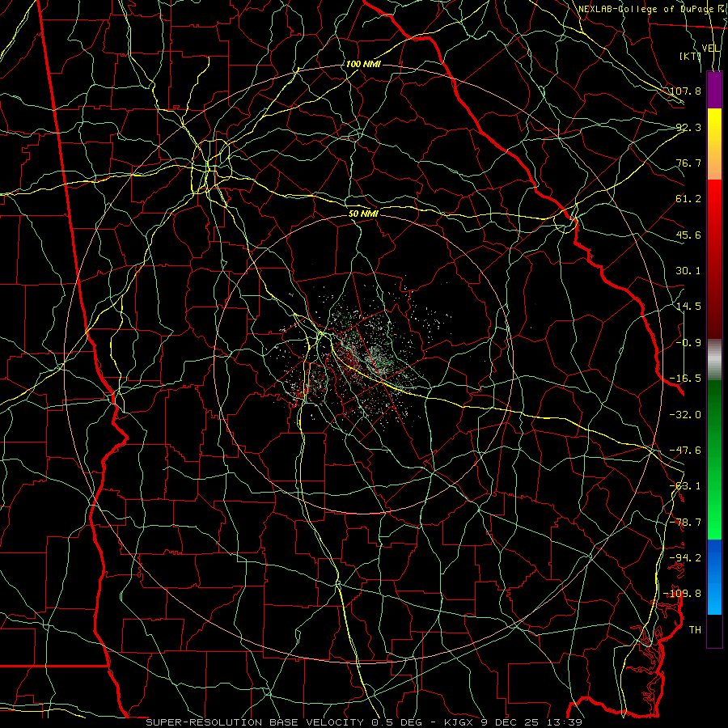Click the VEL legend title
The width and height of the screenshot is (728, 728).
711,49
